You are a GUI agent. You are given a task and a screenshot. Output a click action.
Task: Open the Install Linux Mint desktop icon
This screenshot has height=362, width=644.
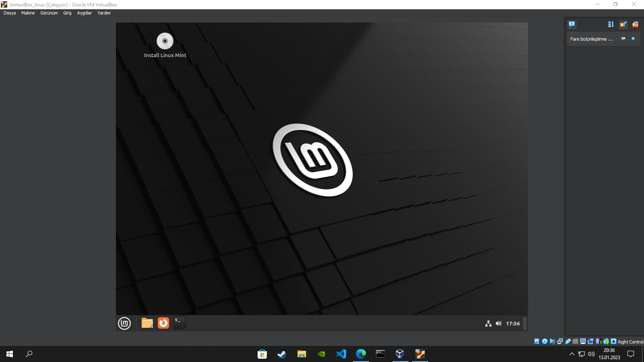coord(165,45)
